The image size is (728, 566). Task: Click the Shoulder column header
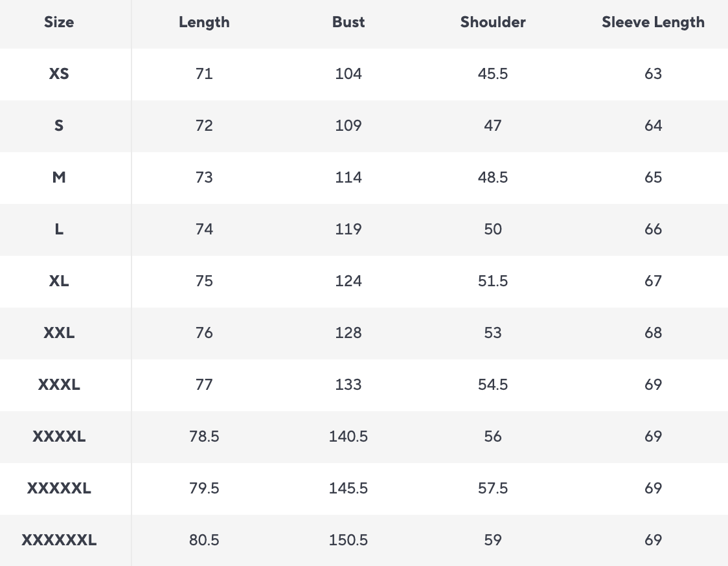(493, 22)
